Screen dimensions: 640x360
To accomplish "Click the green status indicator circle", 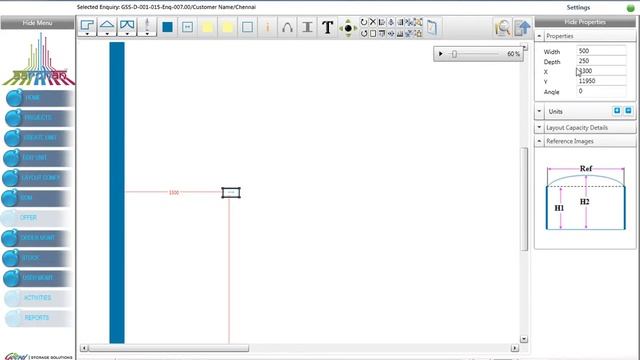I will point(631,8).
